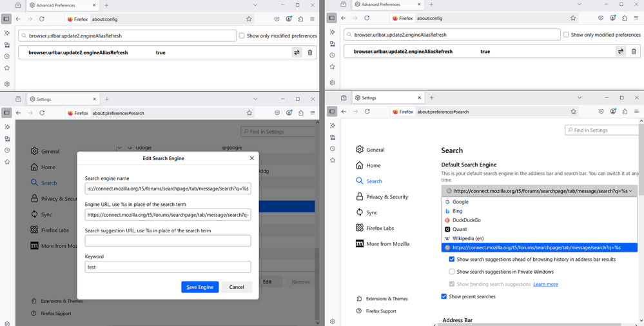This screenshot has width=644, height=326.
Task: Open account icon in bottom-right Settings window
Action: (x=613, y=112)
